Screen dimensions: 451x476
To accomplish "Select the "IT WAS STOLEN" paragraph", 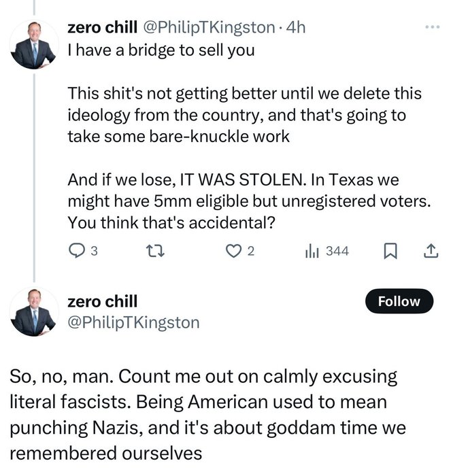I will [x=244, y=202].
